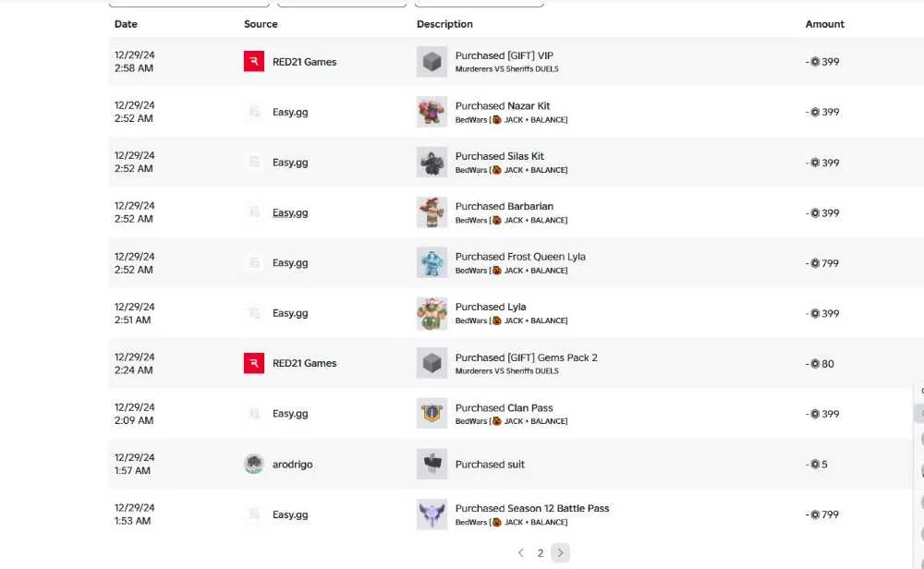Open the Nazar Kit item thumbnail
This screenshot has width=924, height=569.
432,112
